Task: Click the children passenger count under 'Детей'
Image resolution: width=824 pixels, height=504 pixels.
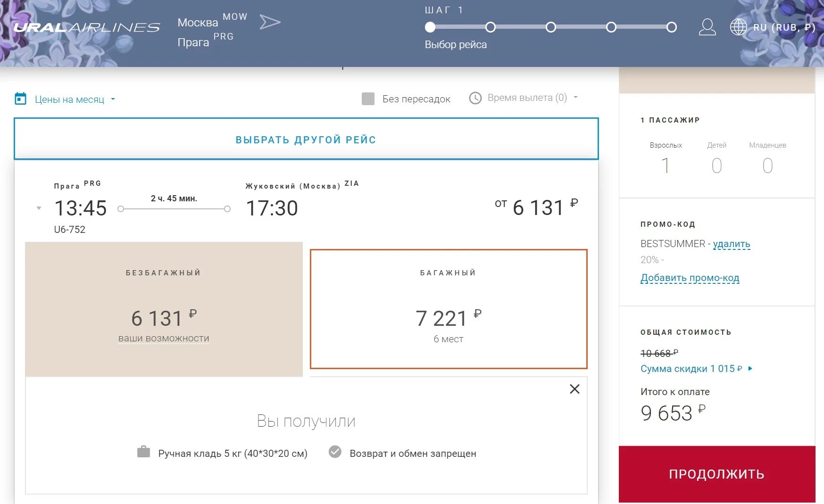Action: click(x=716, y=165)
